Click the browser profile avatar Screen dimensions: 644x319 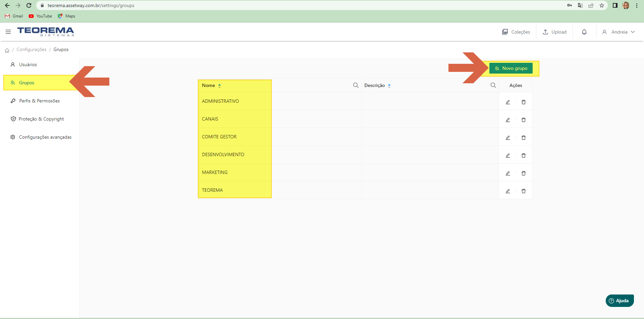coord(626,5)
